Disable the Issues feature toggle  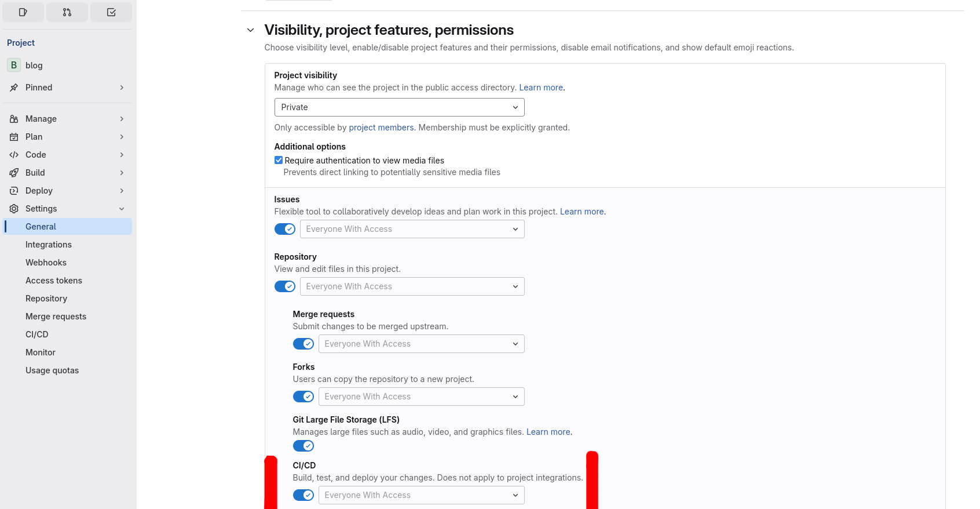[x=285, y=229]
